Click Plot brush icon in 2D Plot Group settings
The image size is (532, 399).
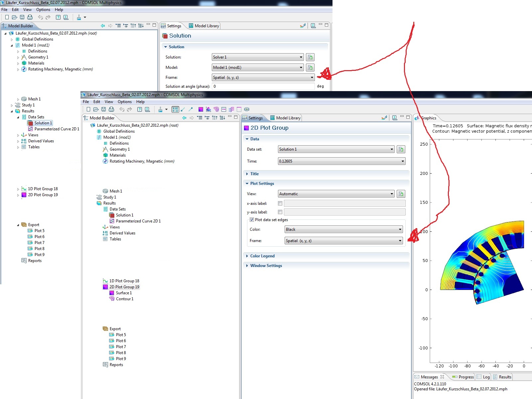point(384,117)
